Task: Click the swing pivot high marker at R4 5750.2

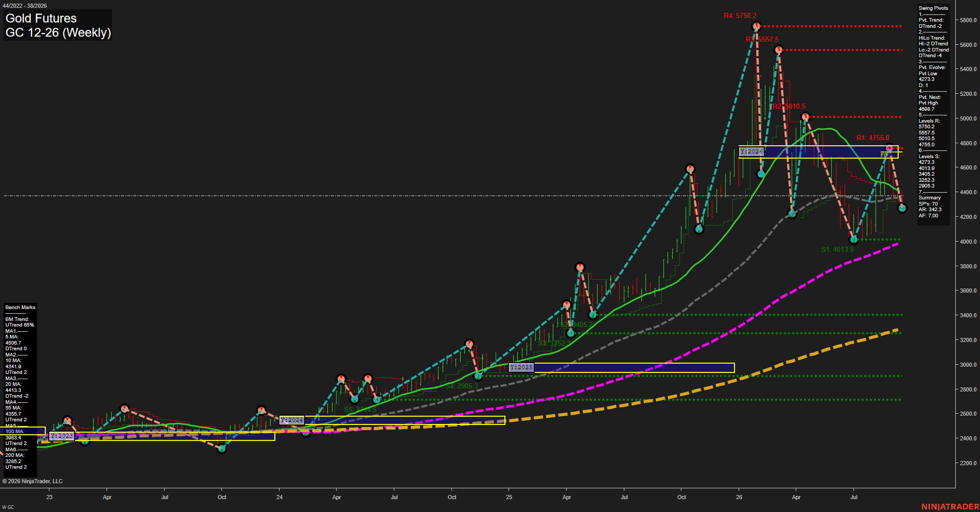Action: click(757, 26)
